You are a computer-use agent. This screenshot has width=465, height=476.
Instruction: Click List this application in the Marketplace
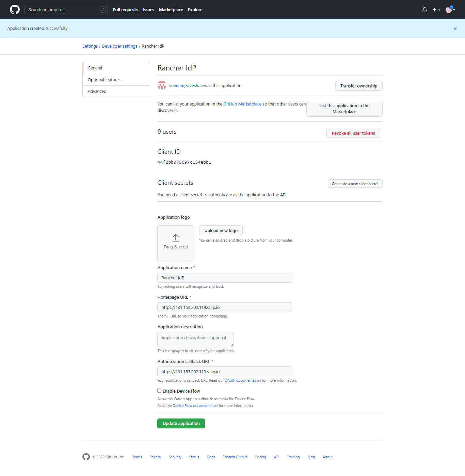[344, 109]
